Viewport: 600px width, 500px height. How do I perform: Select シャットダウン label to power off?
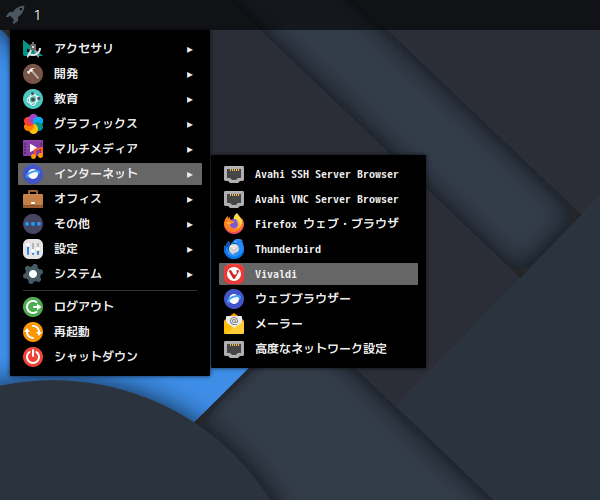point(96,356)
